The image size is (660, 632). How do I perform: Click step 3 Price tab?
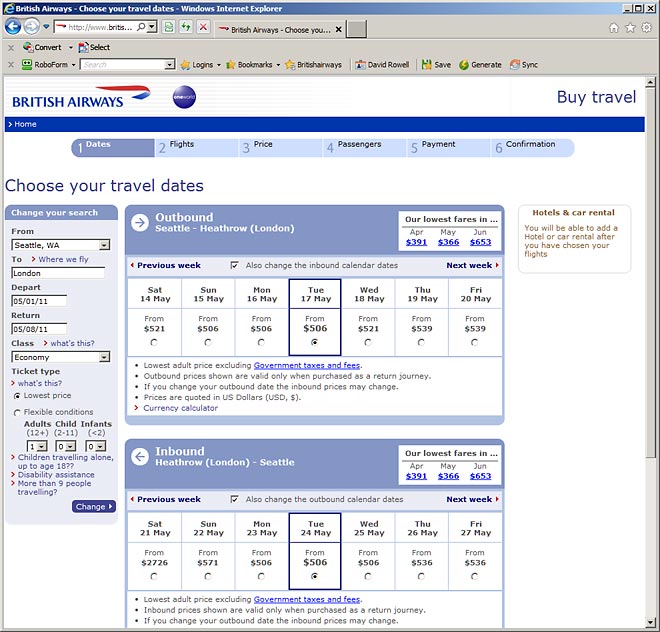(281, 148)
